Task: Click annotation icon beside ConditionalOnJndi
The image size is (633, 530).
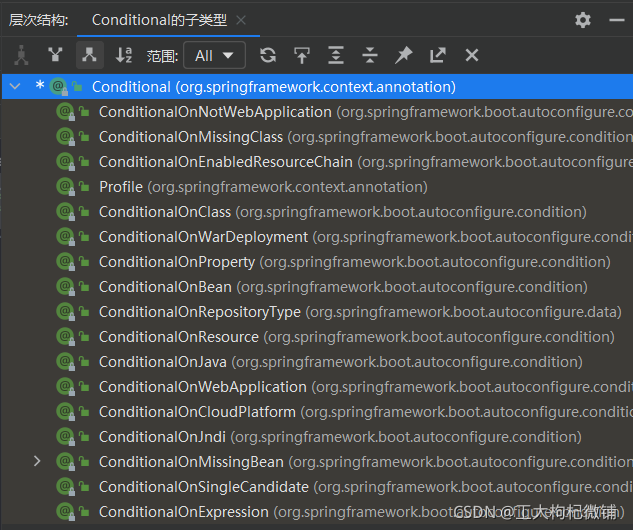Action: pos(65,437)
